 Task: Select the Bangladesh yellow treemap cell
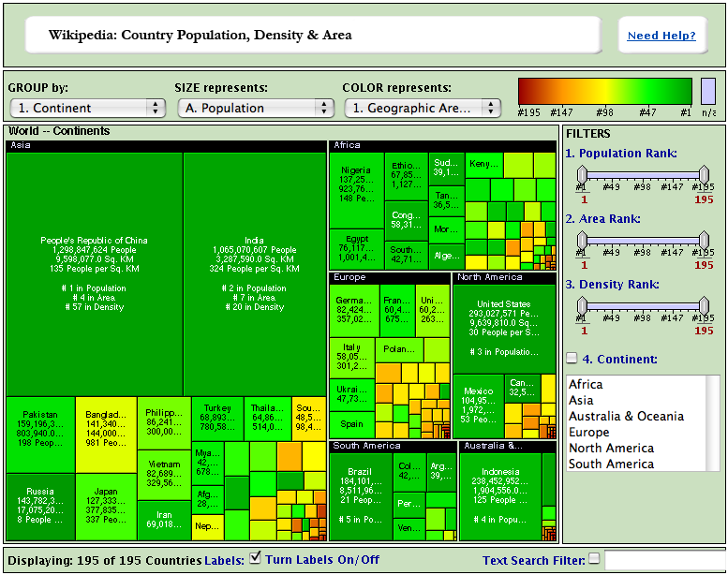pyautogui.click(x=107, y=428)
